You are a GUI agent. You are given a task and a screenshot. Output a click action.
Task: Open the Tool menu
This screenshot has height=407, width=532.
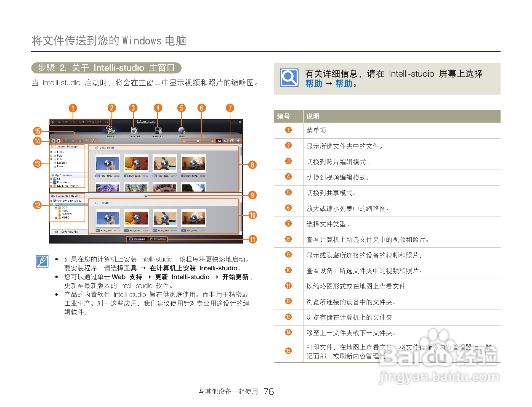tap(81, 122)
